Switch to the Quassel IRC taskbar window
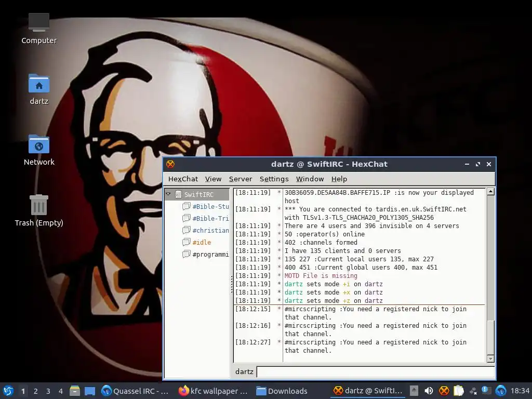This screenshot has width=532, height=399. tap(136, 391)
